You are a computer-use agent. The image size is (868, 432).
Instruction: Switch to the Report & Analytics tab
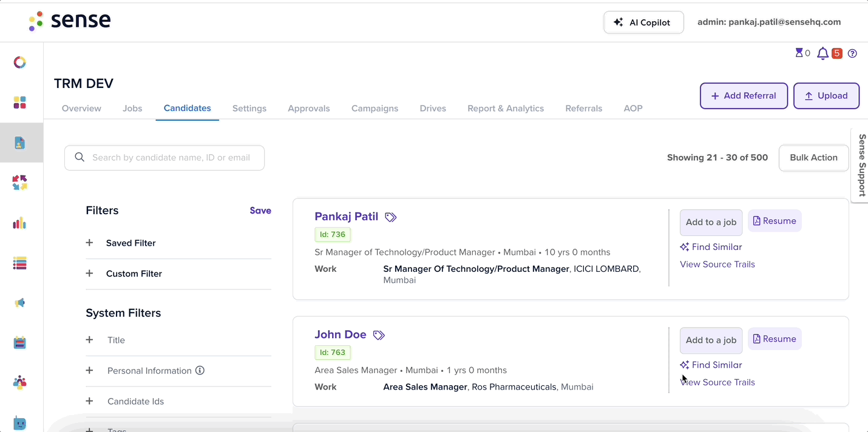pos(506,109)
